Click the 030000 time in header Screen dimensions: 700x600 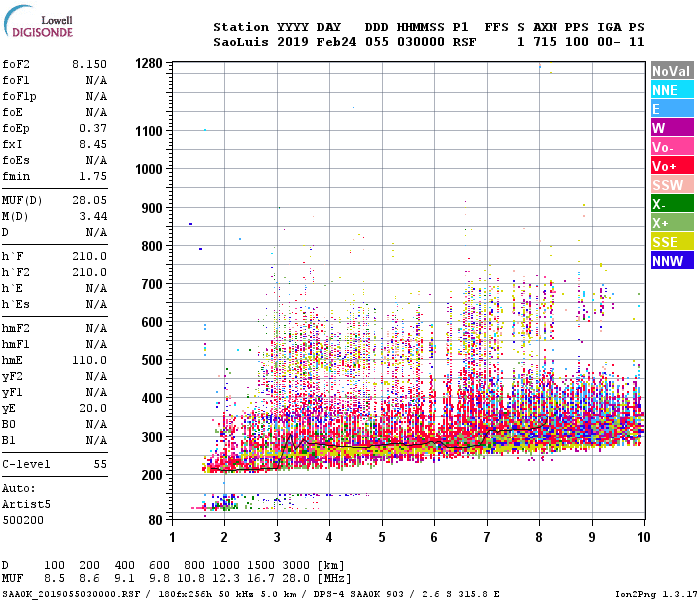coord(421,42)
